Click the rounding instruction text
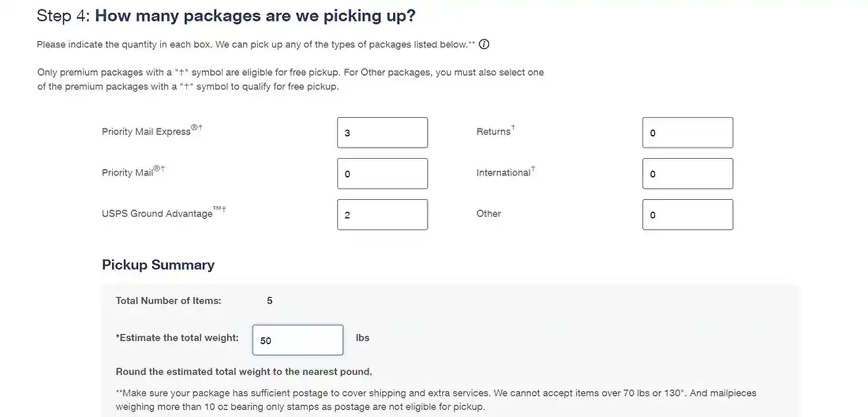This screenshot has height=417, width=868. (x=244, y=371)
